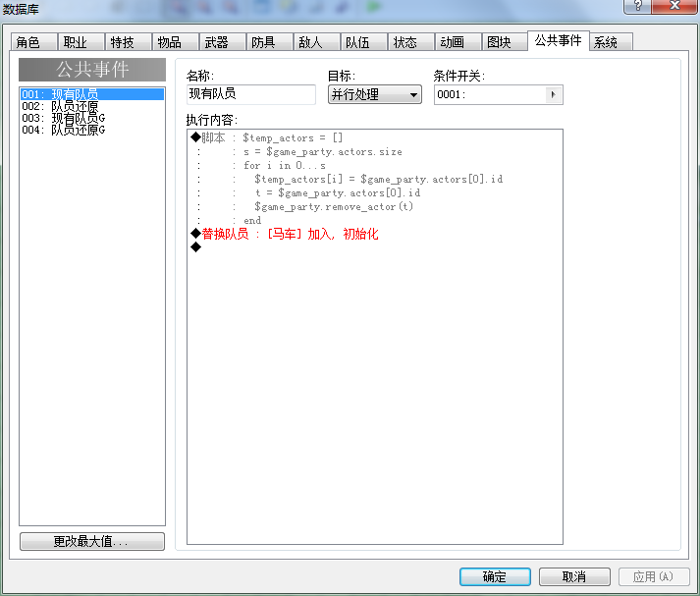Click the 条件开关 arrow button

point(554,94)
